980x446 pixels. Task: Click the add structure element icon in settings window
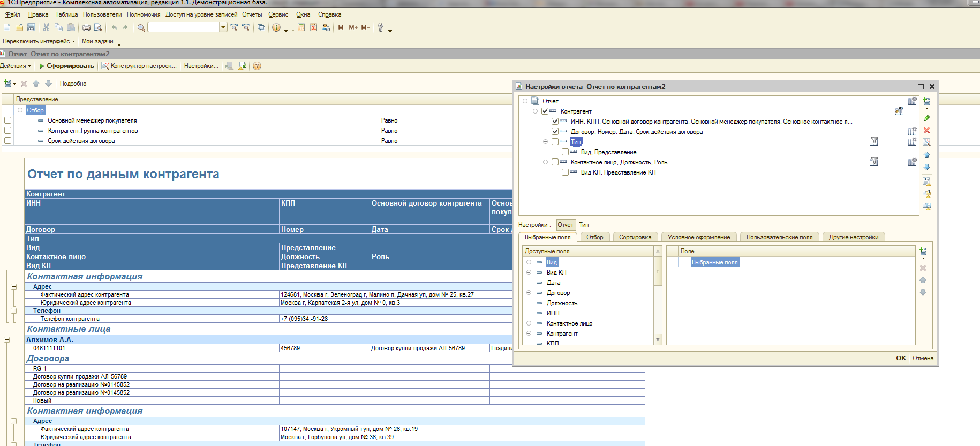(926, 102)
